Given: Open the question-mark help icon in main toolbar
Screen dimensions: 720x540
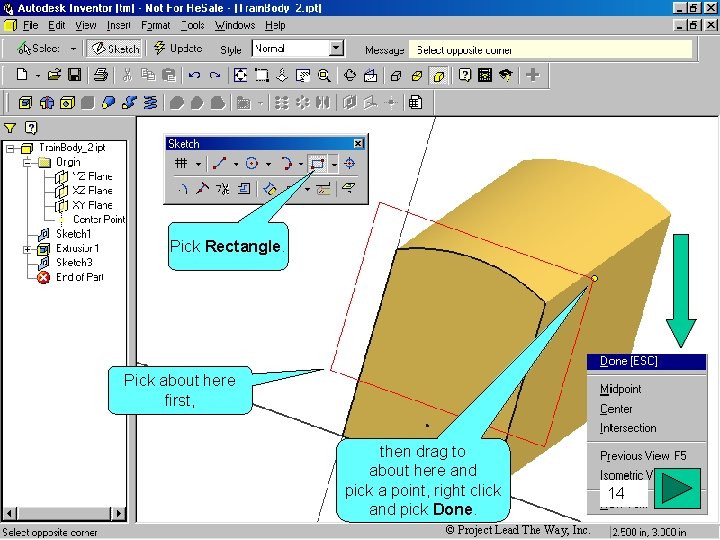Looking at the screenshot, I should 465,75.
